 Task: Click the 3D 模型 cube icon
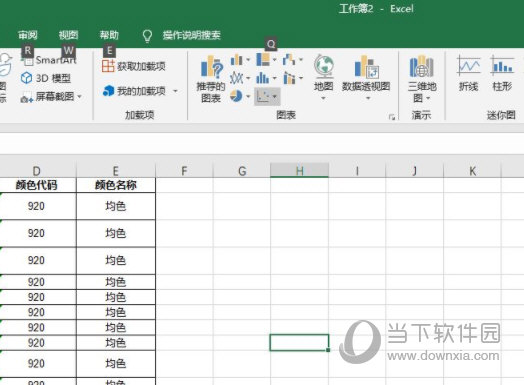tap(26, 78)
